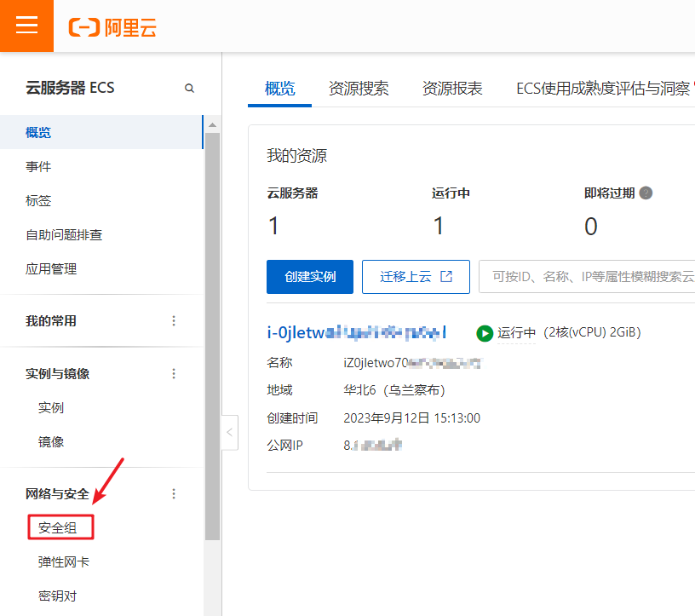Open 我的常用 more options dots

pos(174,320)
